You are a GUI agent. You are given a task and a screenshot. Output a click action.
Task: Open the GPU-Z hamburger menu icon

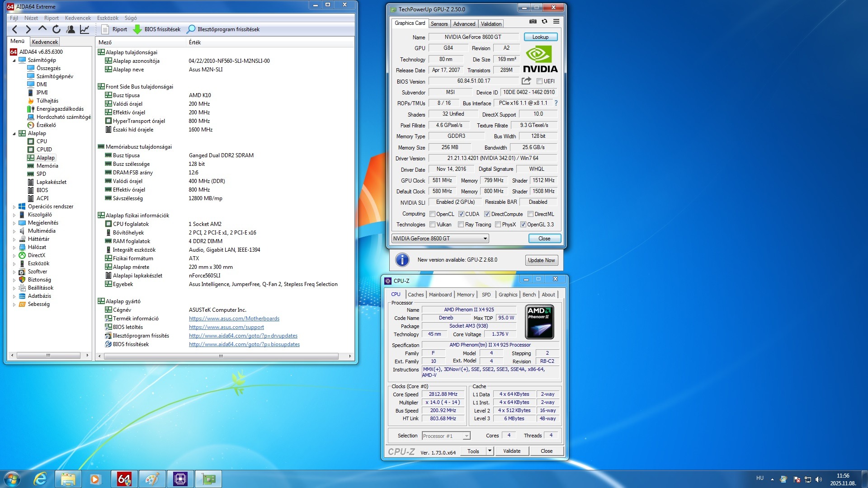[x=556, y=22]
